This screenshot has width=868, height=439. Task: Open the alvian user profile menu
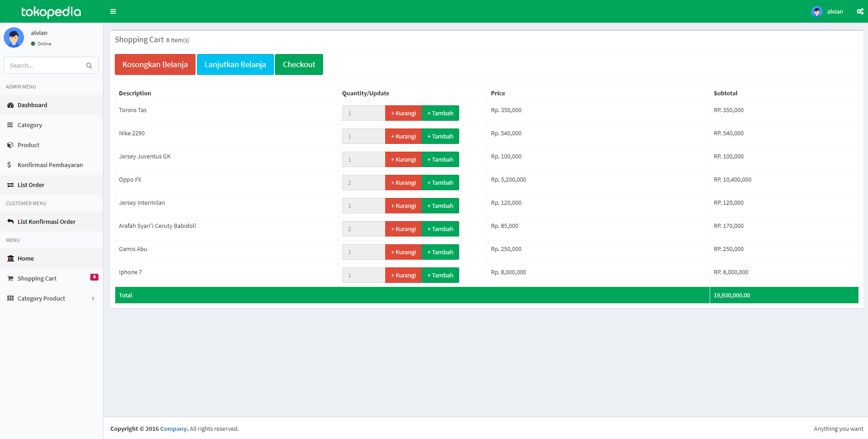pyautogui.click(x=828, y=11)
